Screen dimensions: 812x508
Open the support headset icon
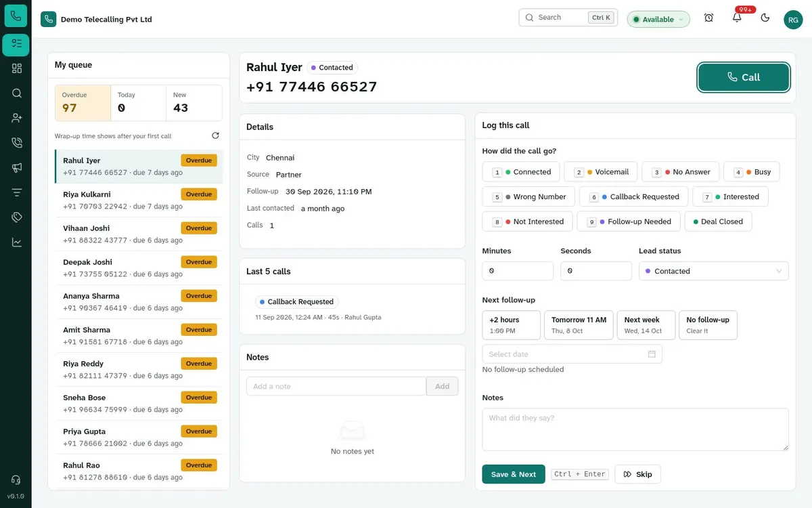16,480
